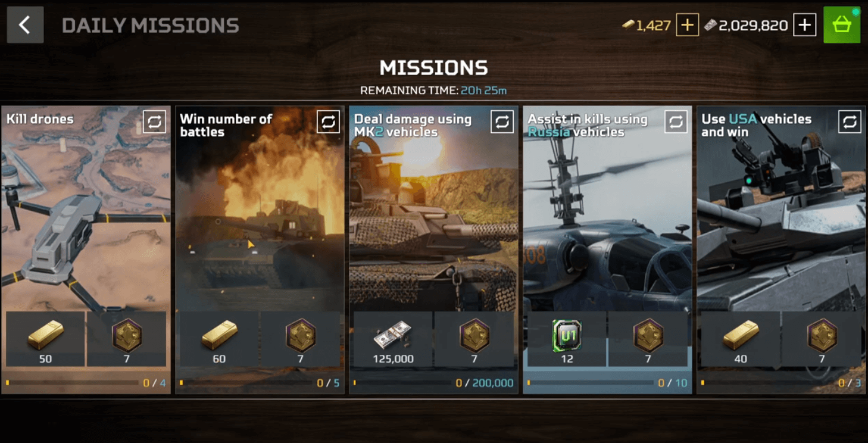Refresh the Kill drones mission
Viewport: 868px width, 443px height.
(x=154, y=121)
